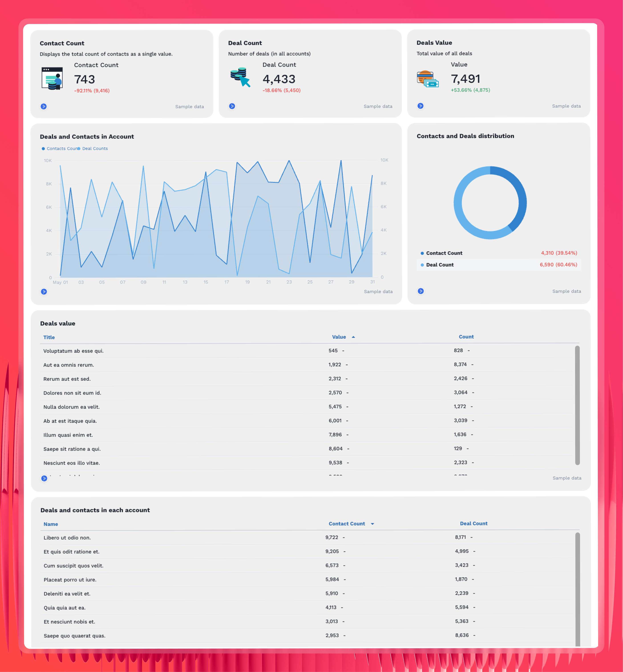Click the 9,722 contact count cell

tap(332, 537)
